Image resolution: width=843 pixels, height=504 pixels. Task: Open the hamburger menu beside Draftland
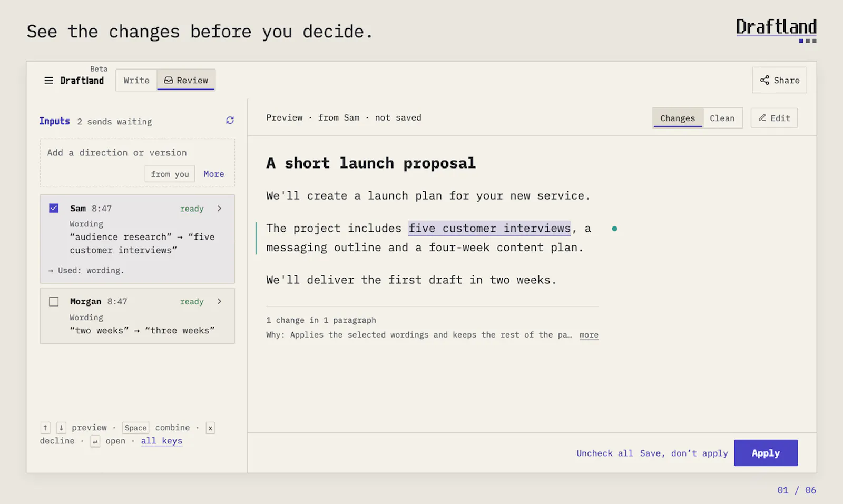coord(48,81)
